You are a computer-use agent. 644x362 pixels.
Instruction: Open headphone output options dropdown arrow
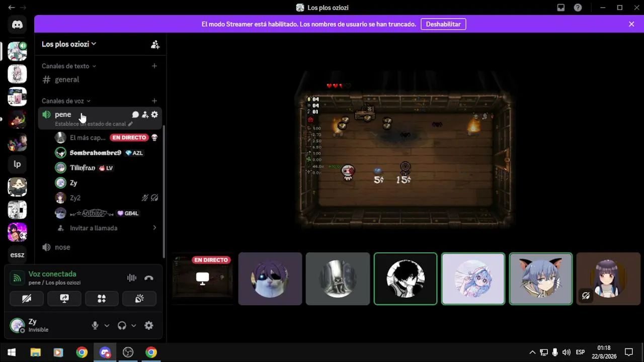coord(134,326)
